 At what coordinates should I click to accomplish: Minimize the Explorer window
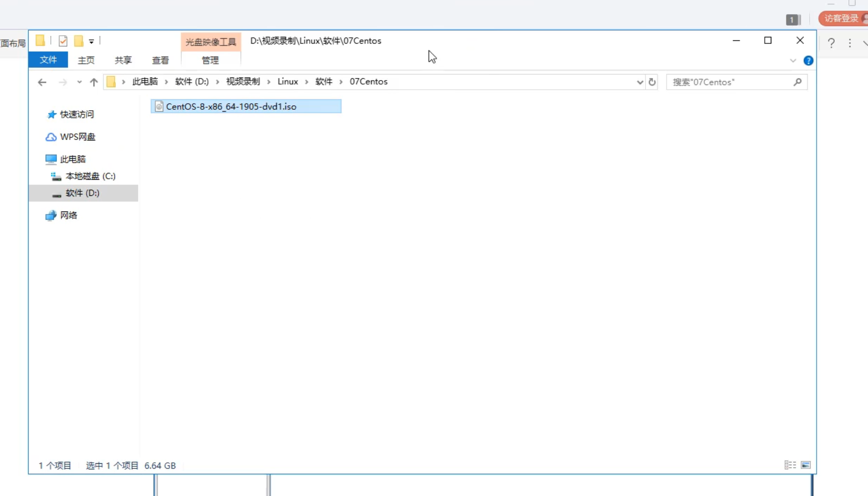pos(736,40)
